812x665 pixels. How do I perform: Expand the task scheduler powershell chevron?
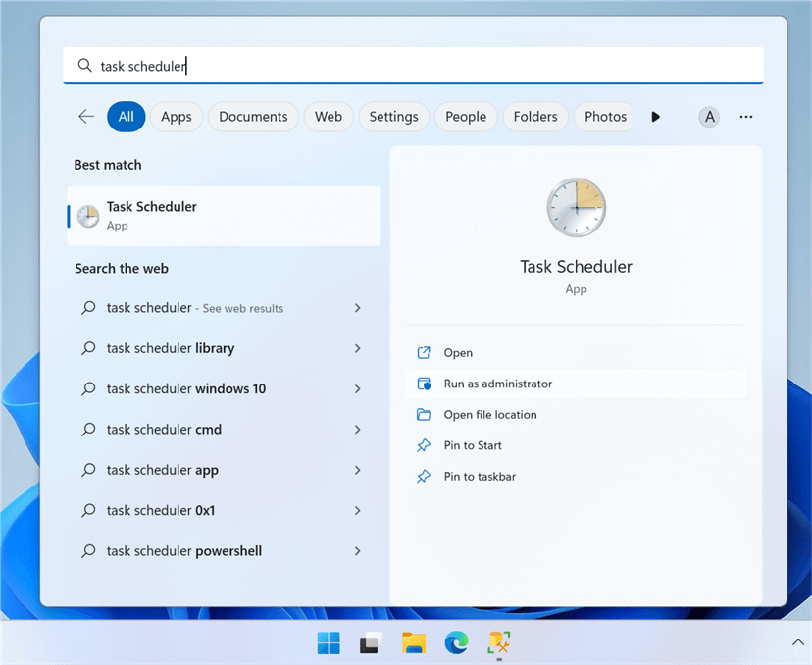click(x=357, y=551)
